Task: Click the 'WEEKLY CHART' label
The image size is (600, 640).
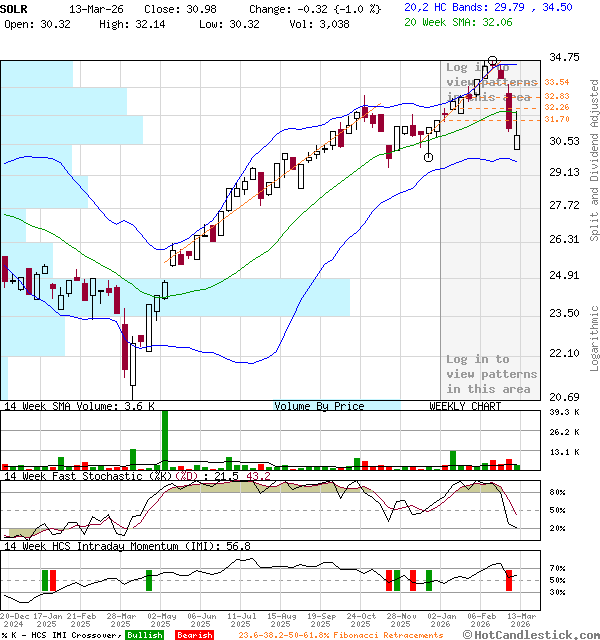Action: [x=465, y=406]
